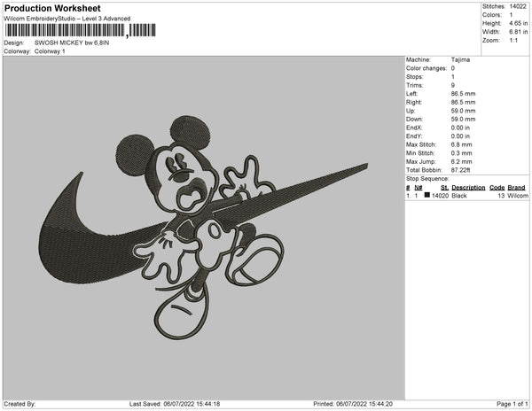Click the 'EndY:' label

click(x=414, y=136)
